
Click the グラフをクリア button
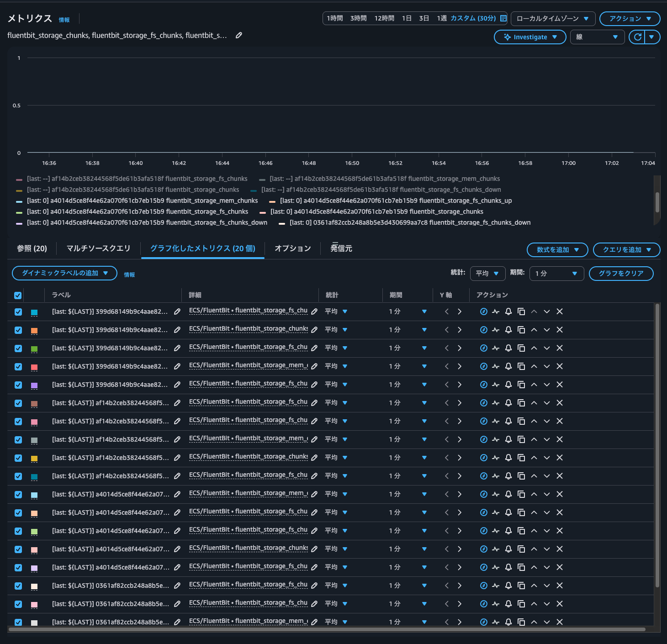pyautogui.click(x=621, y=273)
